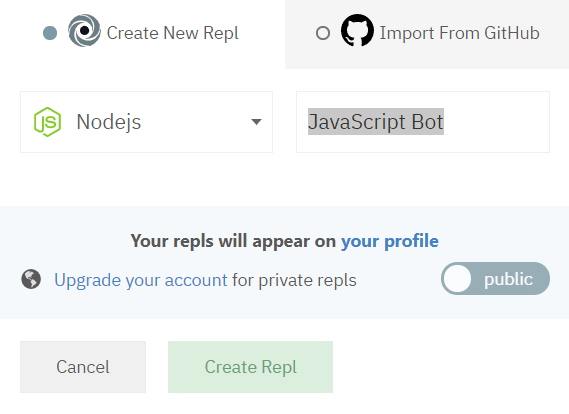Click the text 'for private repls'
The height and width of the screenshot is (414, 569).
point(294,280)
